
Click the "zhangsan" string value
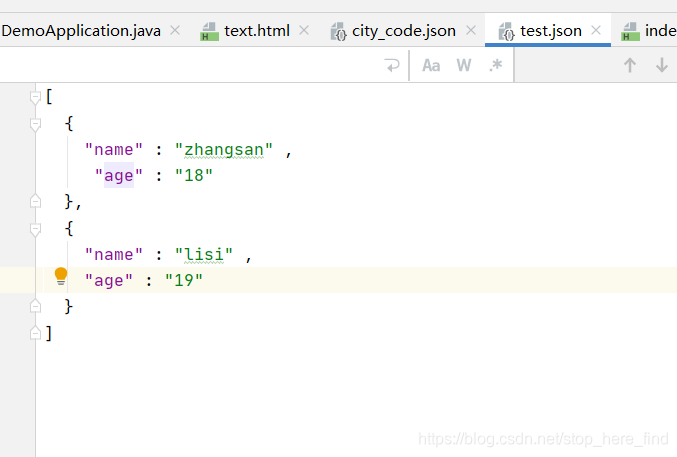(x=224, y=150)
